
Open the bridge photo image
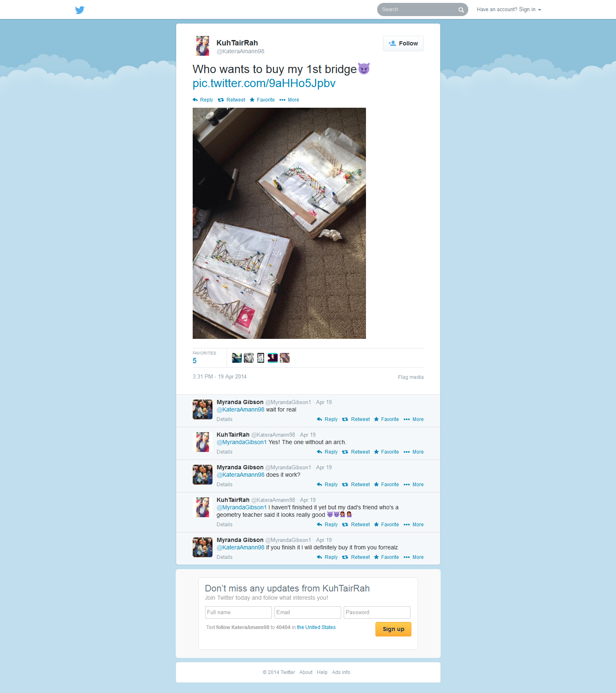click(279, 223)
